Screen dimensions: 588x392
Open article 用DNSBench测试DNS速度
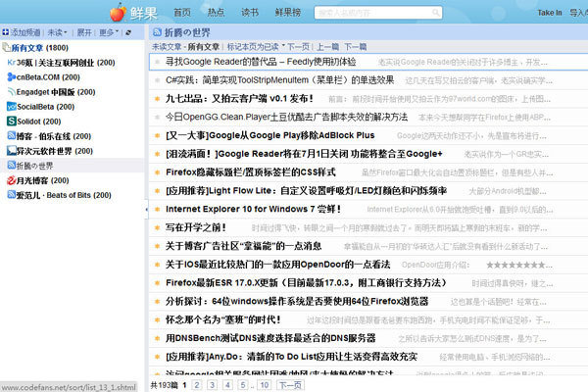click(270, 337)
